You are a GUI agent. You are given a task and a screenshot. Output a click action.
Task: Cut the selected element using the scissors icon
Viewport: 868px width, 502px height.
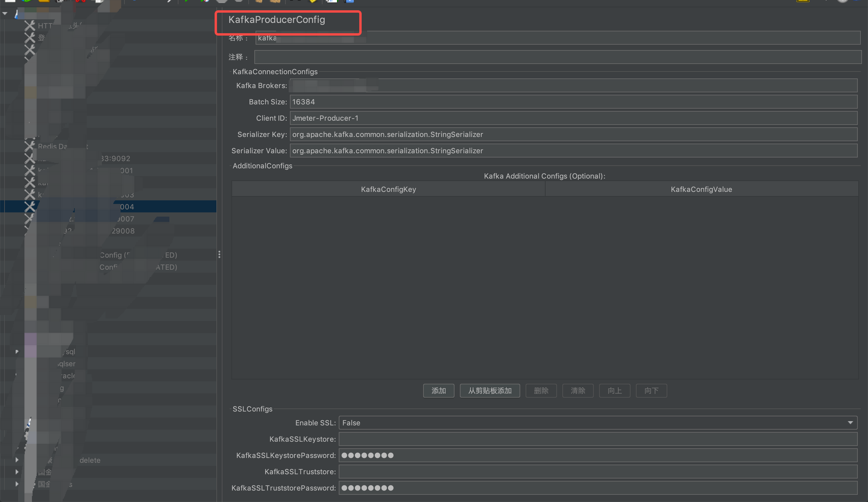(x=80, y=2)
